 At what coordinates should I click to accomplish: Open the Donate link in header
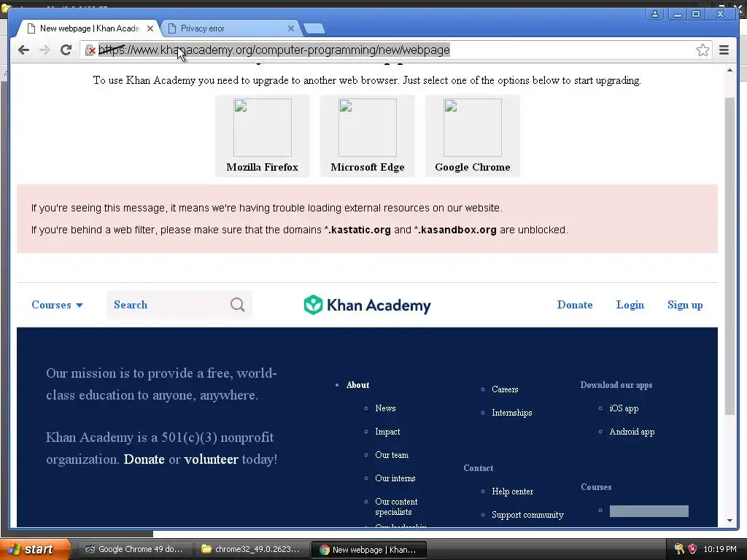(x=575, y=305)
